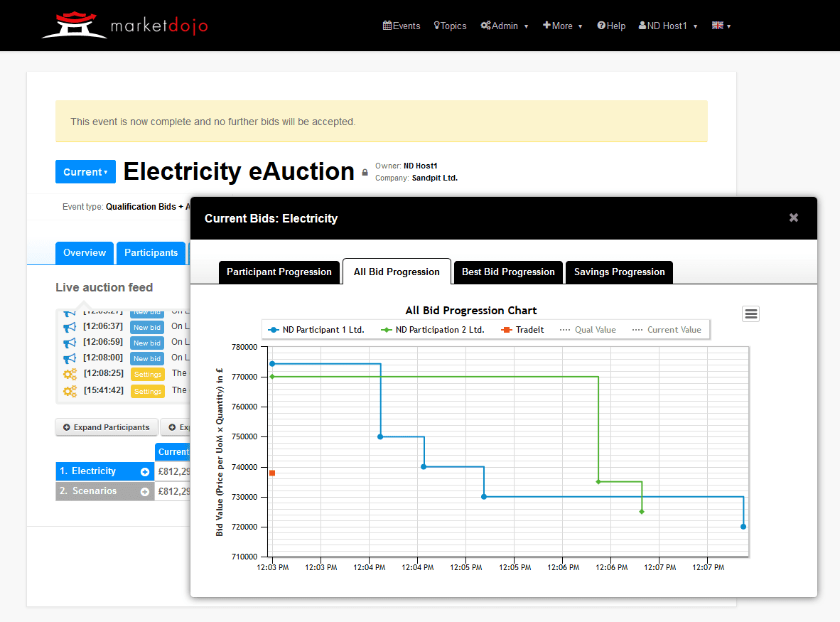Click the megaphone icon at 12:06:37
Screen dimensions: 840x622
point(70,327)
